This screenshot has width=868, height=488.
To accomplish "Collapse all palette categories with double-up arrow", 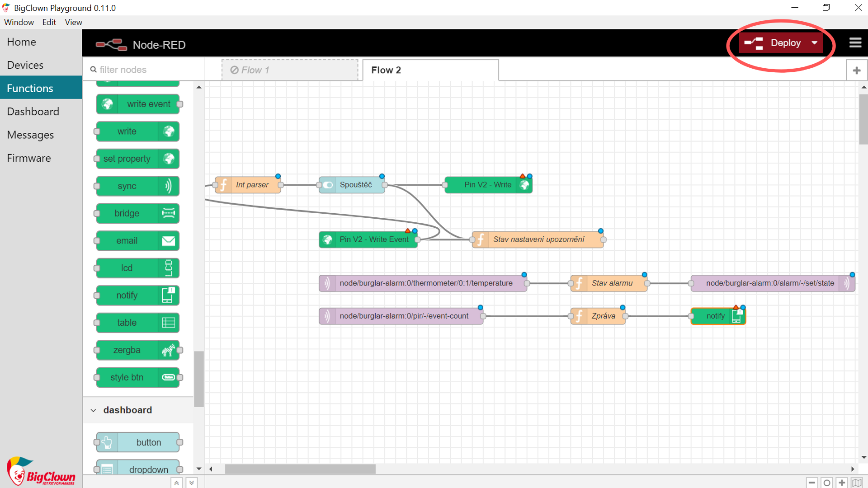I will tap(177, 483).
